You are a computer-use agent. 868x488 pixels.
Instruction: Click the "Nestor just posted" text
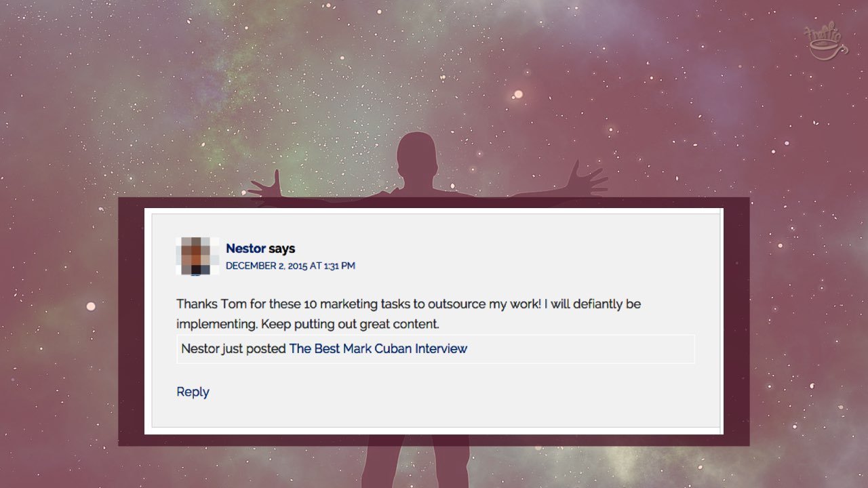233,349
